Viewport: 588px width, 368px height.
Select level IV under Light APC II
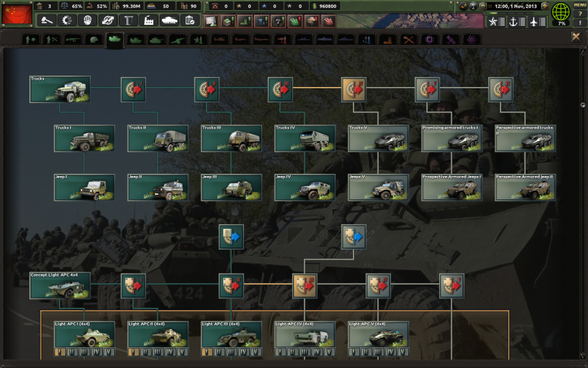coord(170,352)
